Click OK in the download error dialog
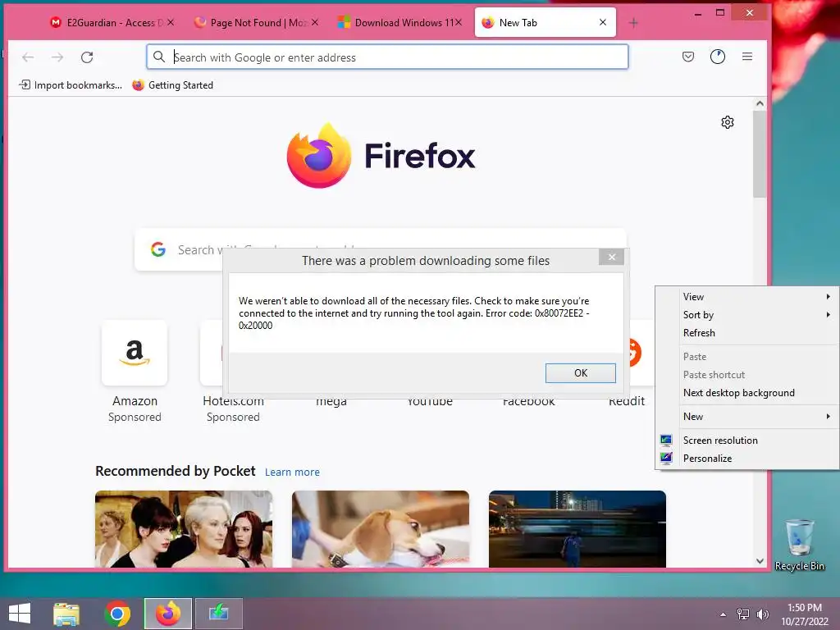 (580, 373)
